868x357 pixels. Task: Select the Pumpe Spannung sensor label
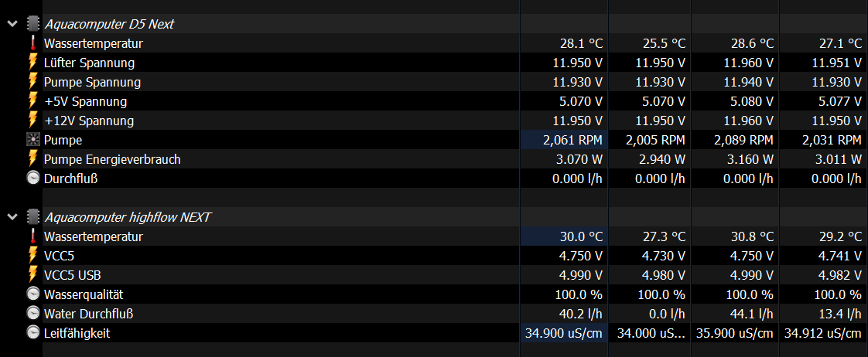(92, 83)
